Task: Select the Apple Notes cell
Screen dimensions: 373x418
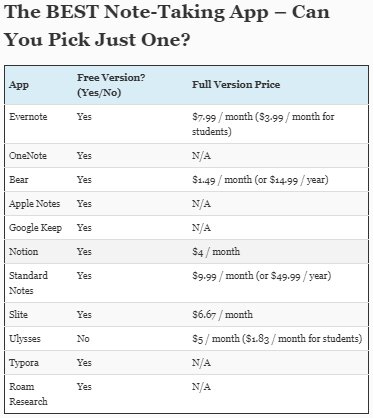Action: coord(35,204)
